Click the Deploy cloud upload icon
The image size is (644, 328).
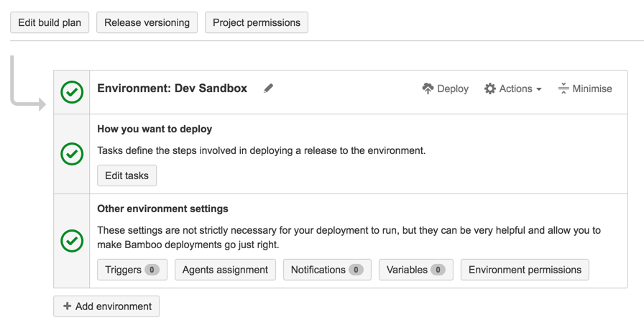pos(428,88)
